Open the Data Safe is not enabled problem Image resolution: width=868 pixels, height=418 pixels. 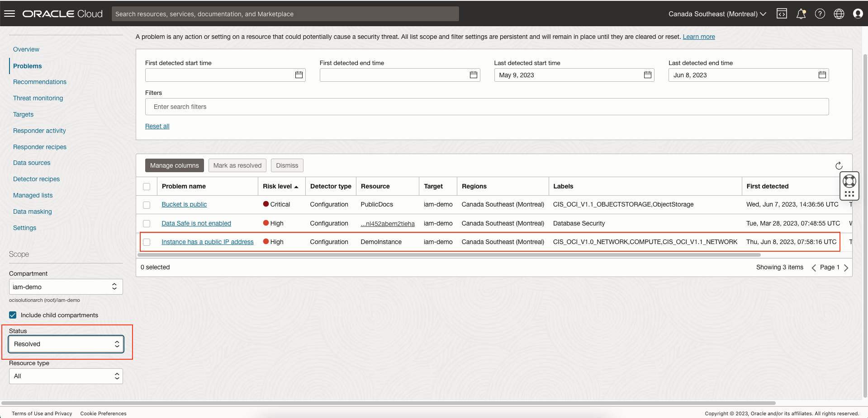pos(196,223)
